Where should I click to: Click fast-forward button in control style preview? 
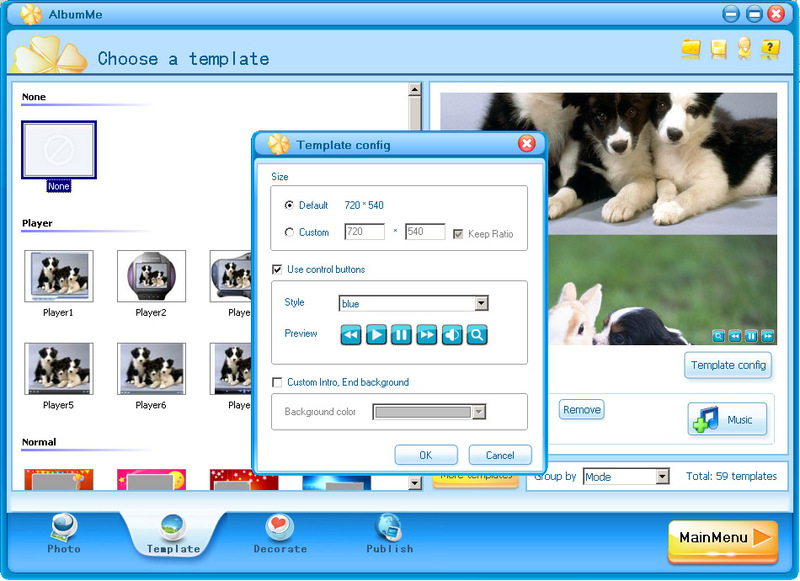(427, 335)
